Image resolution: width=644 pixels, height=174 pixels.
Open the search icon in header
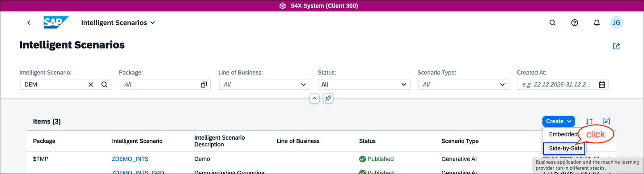(552, 23)
